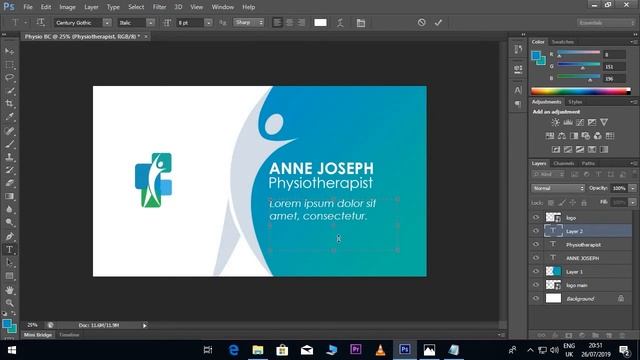640x360 pixels.
Task: Hide the logo layer
Action: tap(536, 218)
